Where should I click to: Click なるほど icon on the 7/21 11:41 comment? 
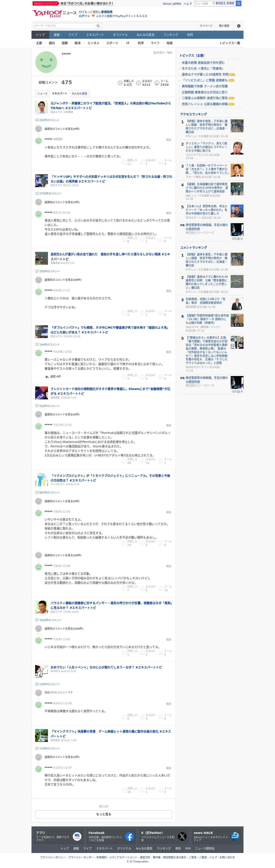pyautogui.click(x=142, y=461)
